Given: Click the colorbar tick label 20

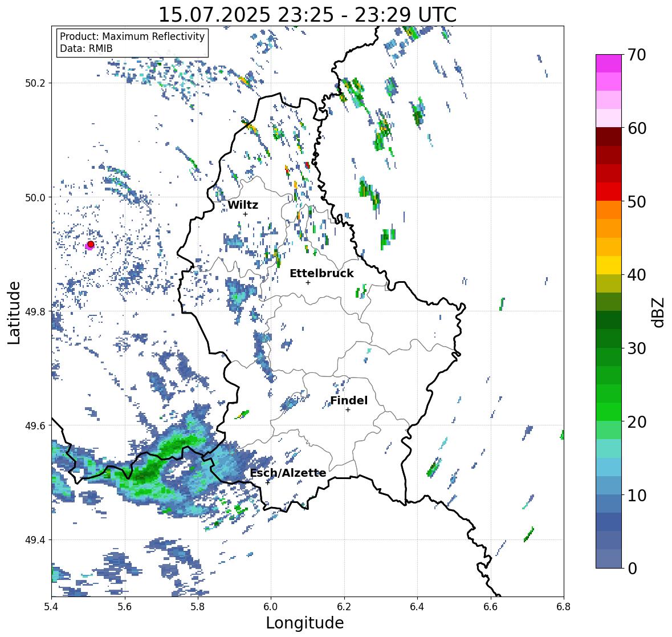Looking at the screenshot, I should pos(637,422).
